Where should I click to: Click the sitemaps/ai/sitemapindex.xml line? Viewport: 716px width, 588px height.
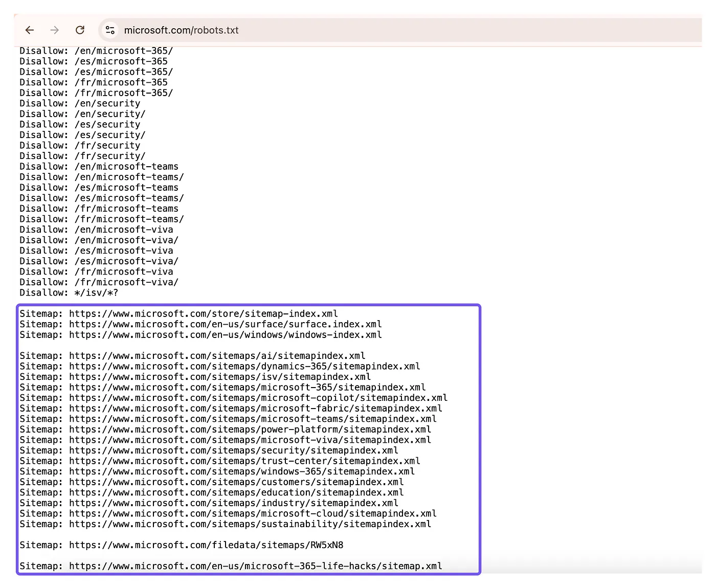(x=193, y=356)
